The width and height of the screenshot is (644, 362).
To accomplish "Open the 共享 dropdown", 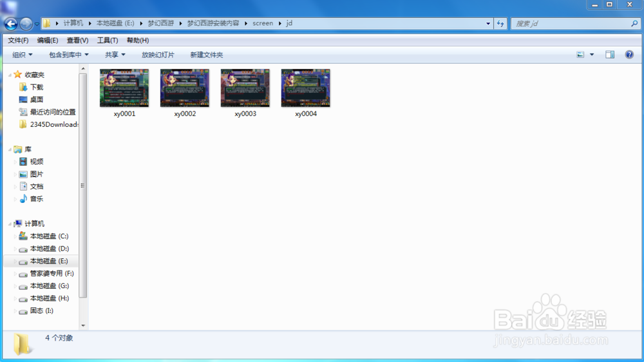I will point(115,55).
